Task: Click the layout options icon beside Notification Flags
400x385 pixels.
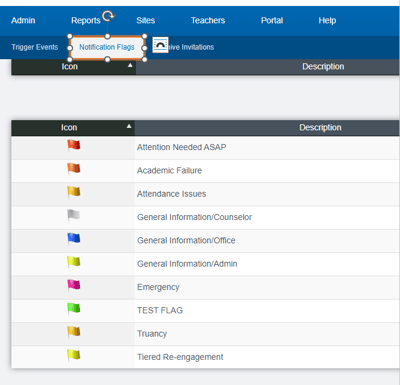Action: coord(160,45)
